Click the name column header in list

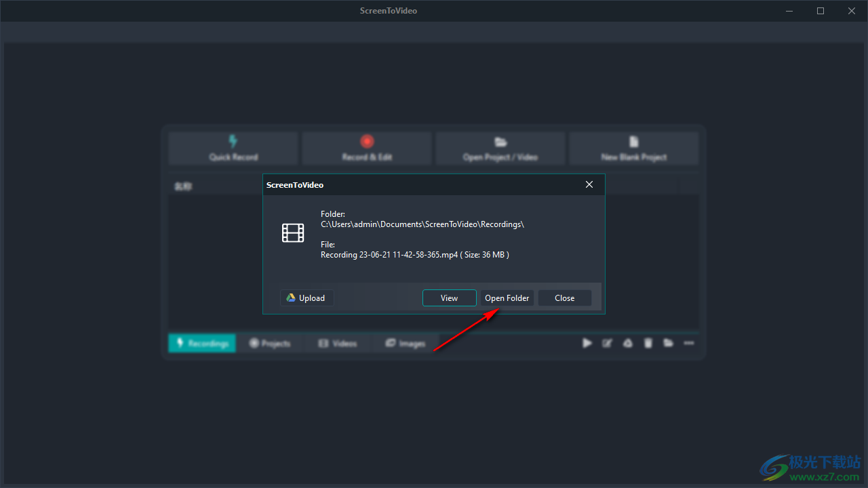183,186
